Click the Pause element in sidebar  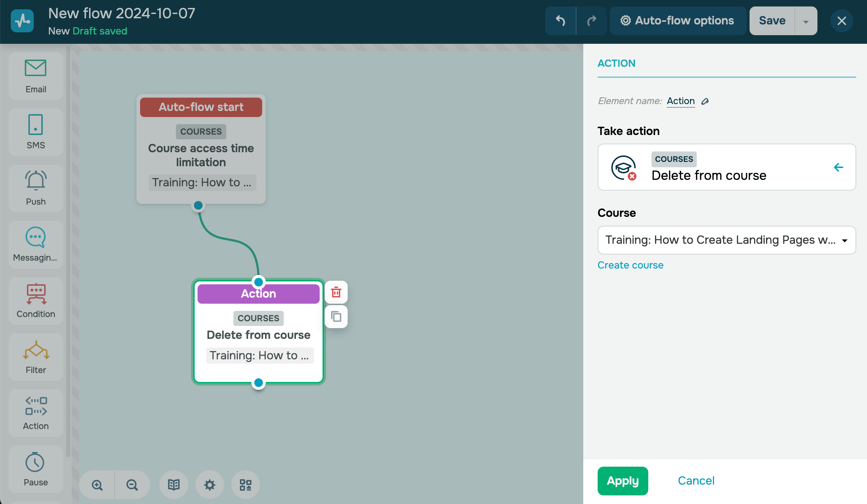pyautogui.click(x=36, y=469)
